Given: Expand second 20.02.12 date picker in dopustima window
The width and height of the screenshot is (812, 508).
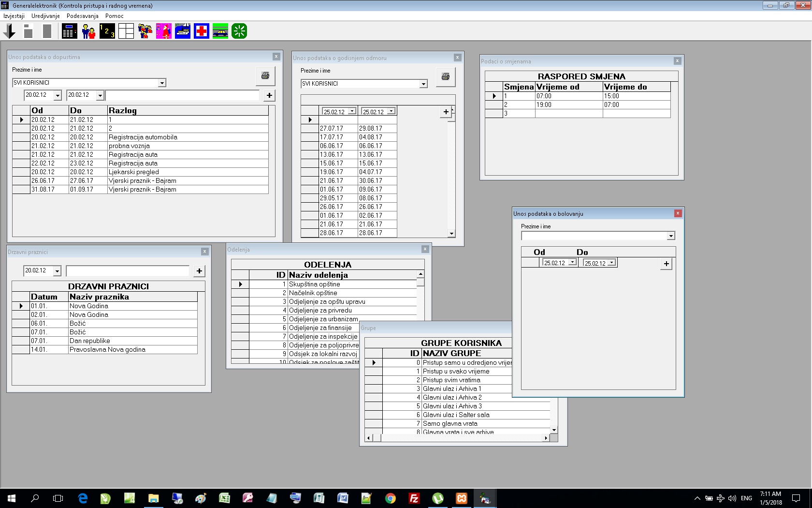Looking at the screenshot, I should (100, 95).
